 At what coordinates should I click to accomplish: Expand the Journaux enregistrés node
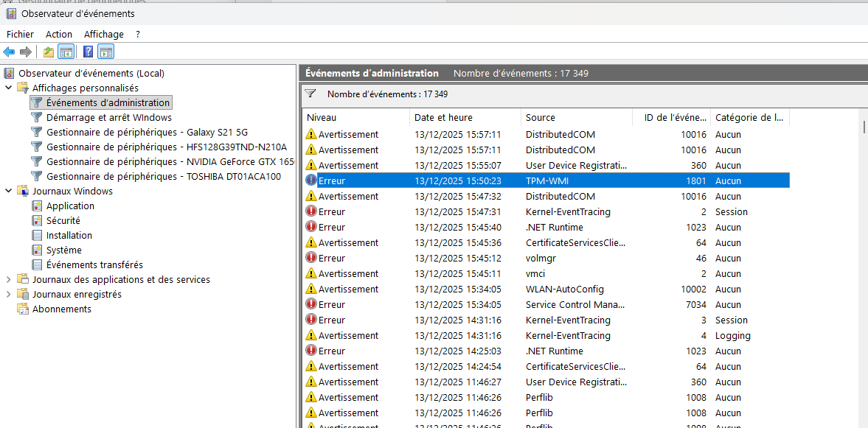pyautogui.click(x=8, y=294)
